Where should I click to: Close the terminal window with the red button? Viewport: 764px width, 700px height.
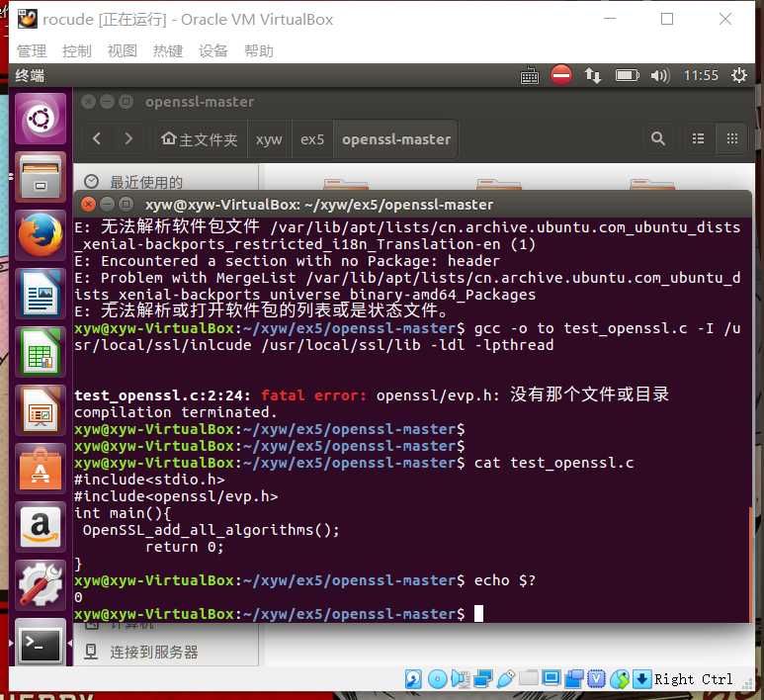(x=88, y=204)
